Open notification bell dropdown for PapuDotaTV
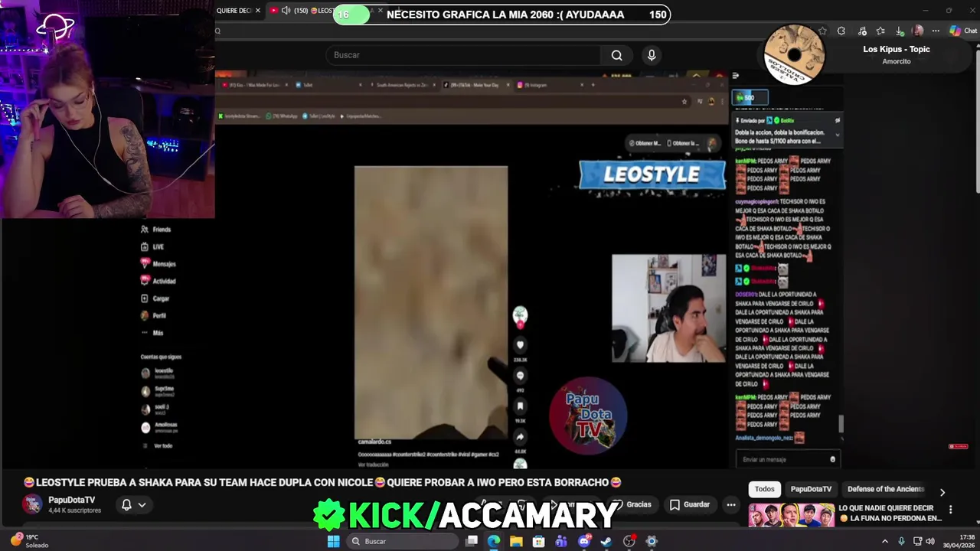Screen dimensions: 980x551 tap(133, 505)
